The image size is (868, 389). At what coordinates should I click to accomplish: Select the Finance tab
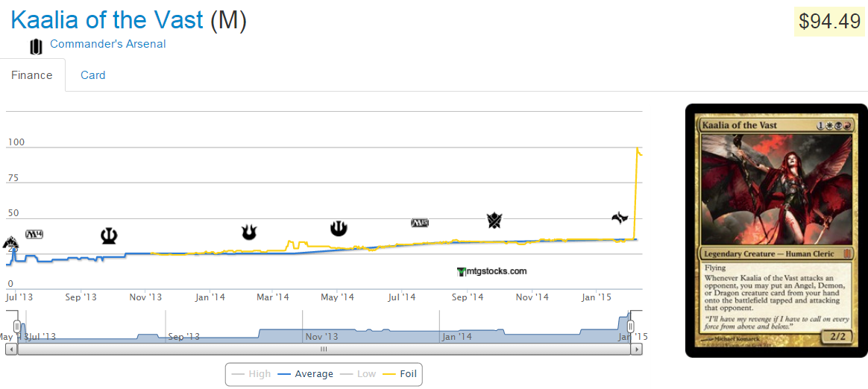point(32,75)
